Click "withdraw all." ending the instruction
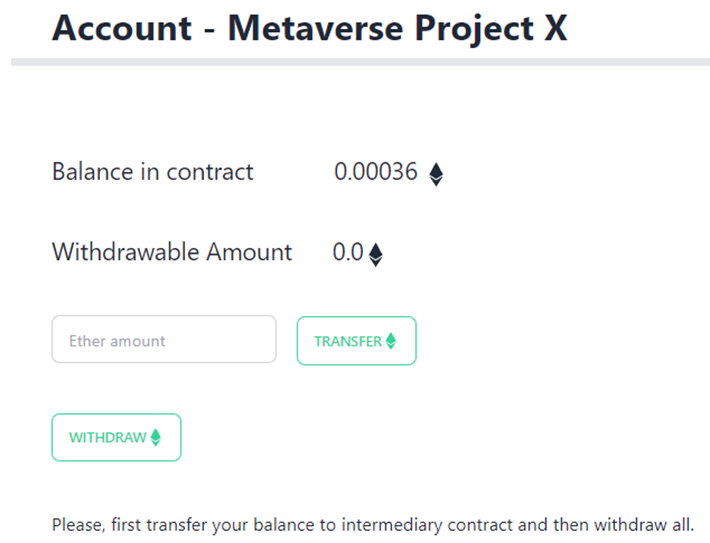This screenshot has height=543, width=710. 629,525
